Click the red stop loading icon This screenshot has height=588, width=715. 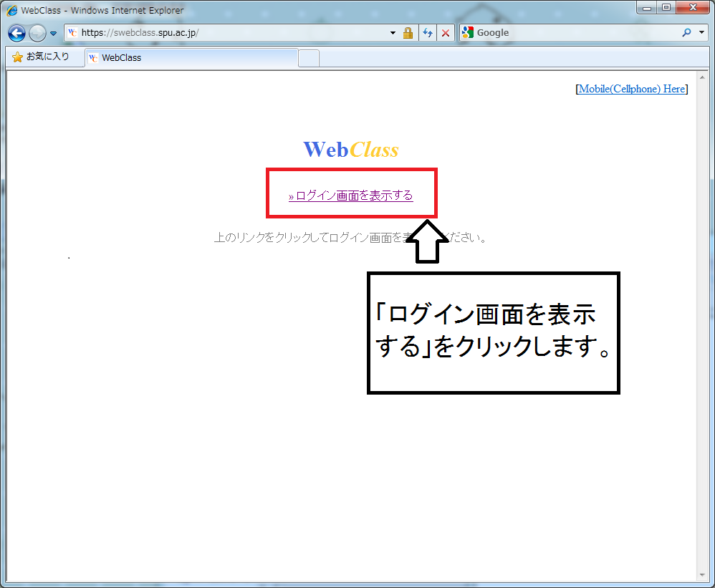click(446, 33)
